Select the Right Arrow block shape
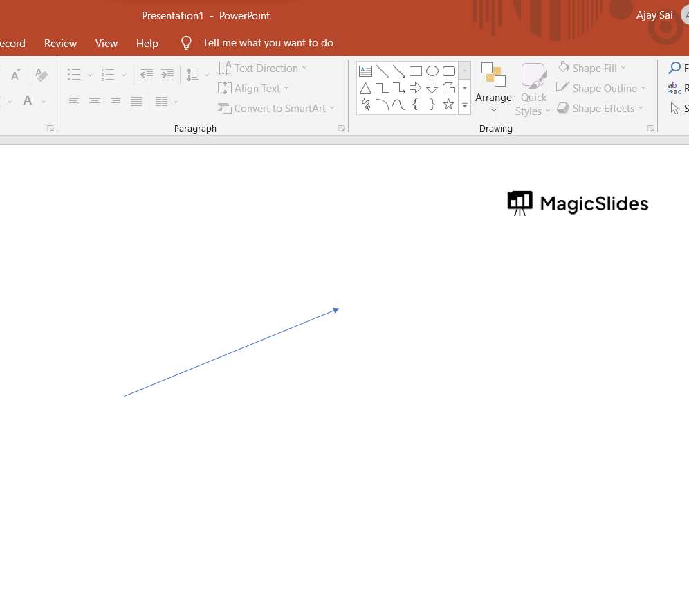This screenshot has height=616, width=689. 416,88
